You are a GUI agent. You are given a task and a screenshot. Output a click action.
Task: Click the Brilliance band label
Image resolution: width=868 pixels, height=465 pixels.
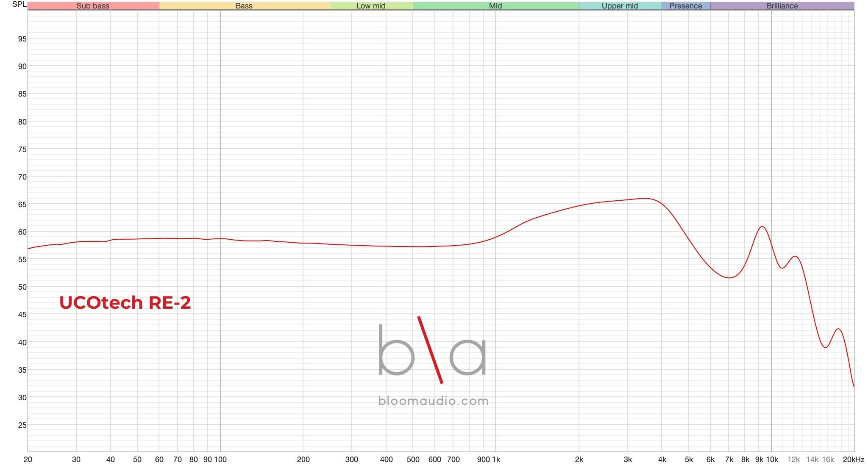(x=782, y=6)
